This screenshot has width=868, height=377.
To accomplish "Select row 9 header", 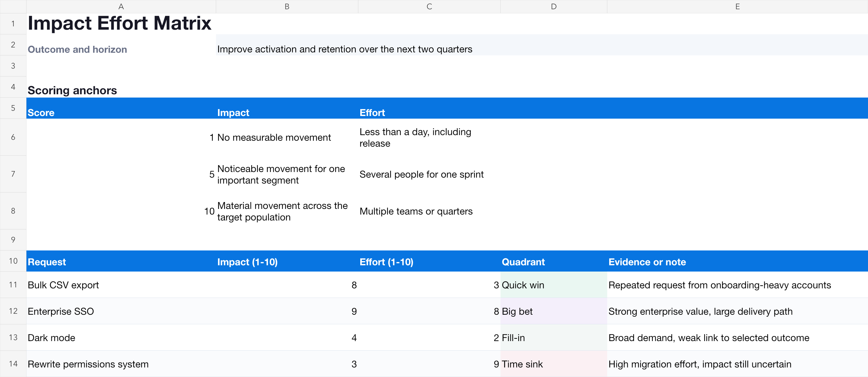I will click(x=13, y=240).
